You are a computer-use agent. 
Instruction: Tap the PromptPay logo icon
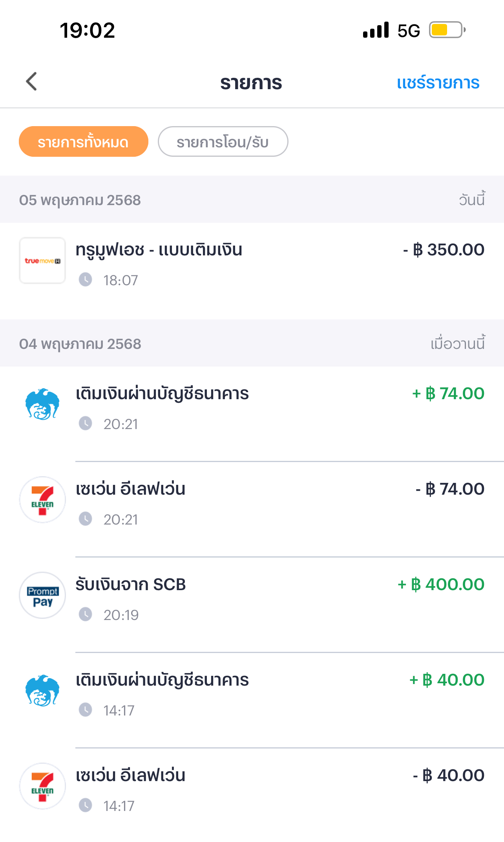42,595
